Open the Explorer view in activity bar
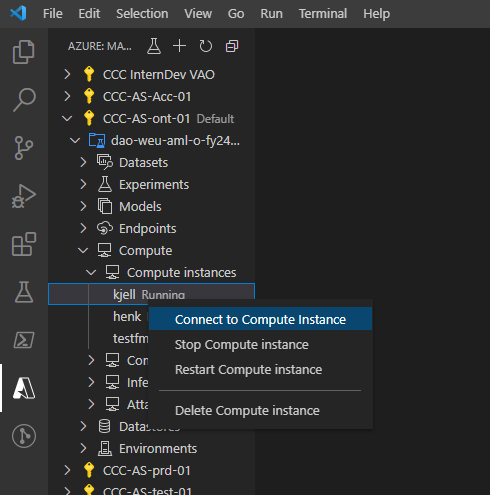This screenshot has height=495, width=490. click(23, 52)
